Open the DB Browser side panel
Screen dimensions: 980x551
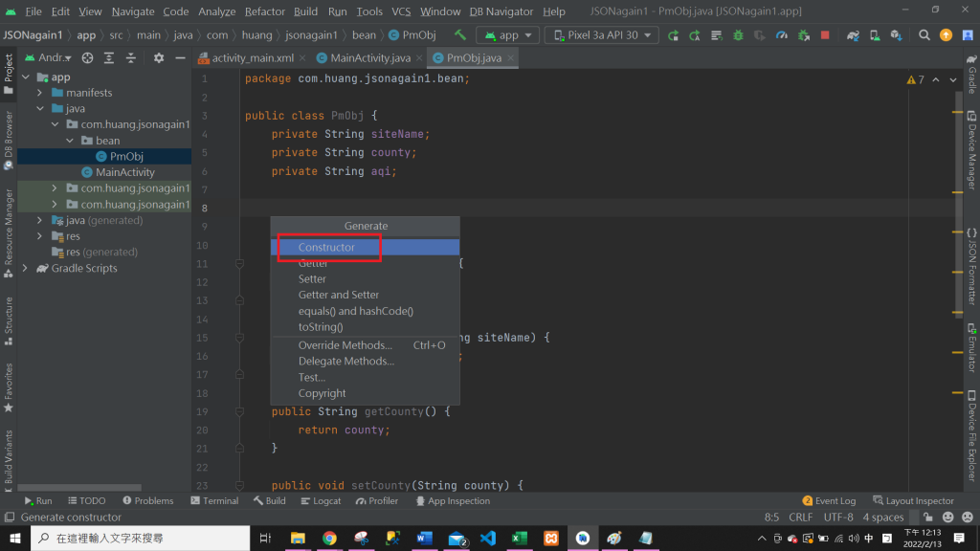point(8,141)
